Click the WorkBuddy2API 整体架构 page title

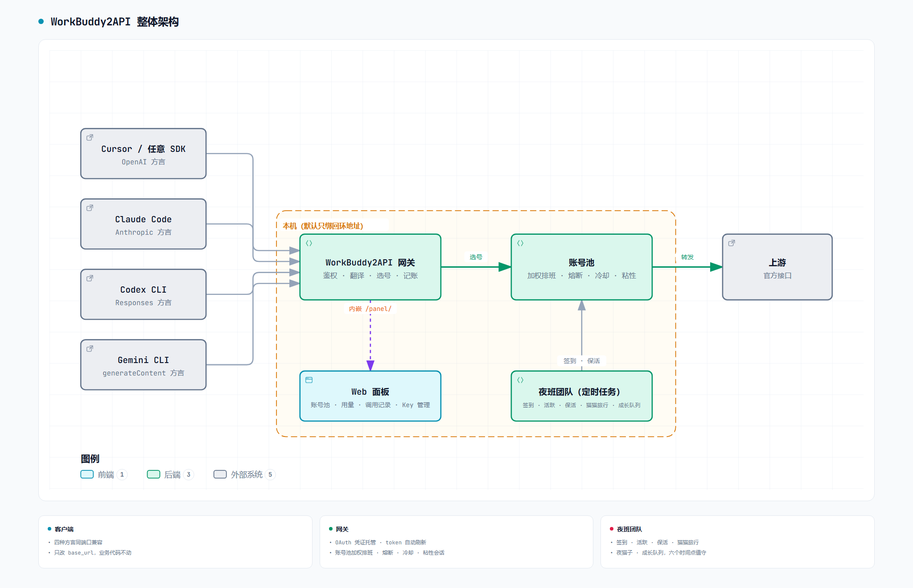coord(115,21)
